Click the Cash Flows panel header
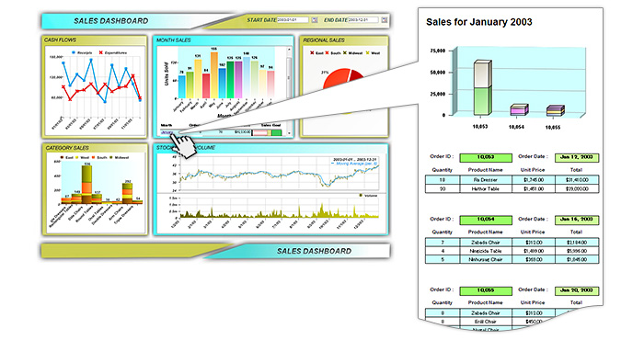 click(95, 40)
